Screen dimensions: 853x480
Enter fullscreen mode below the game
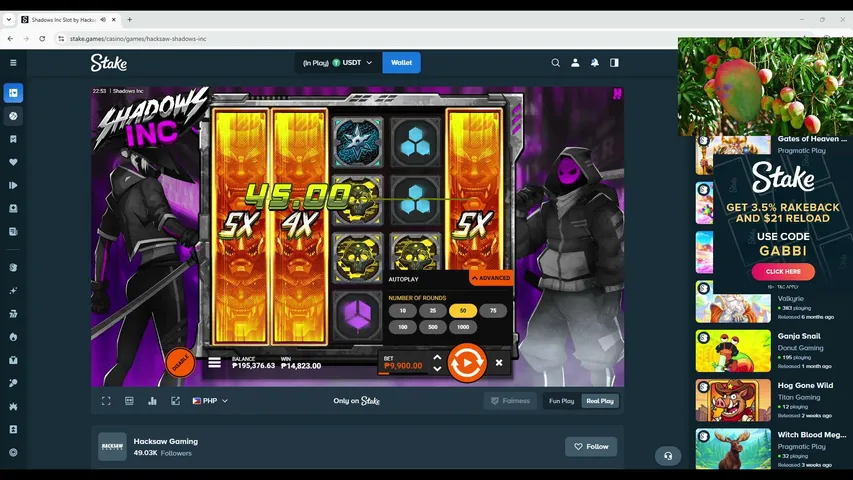point(106,401)
